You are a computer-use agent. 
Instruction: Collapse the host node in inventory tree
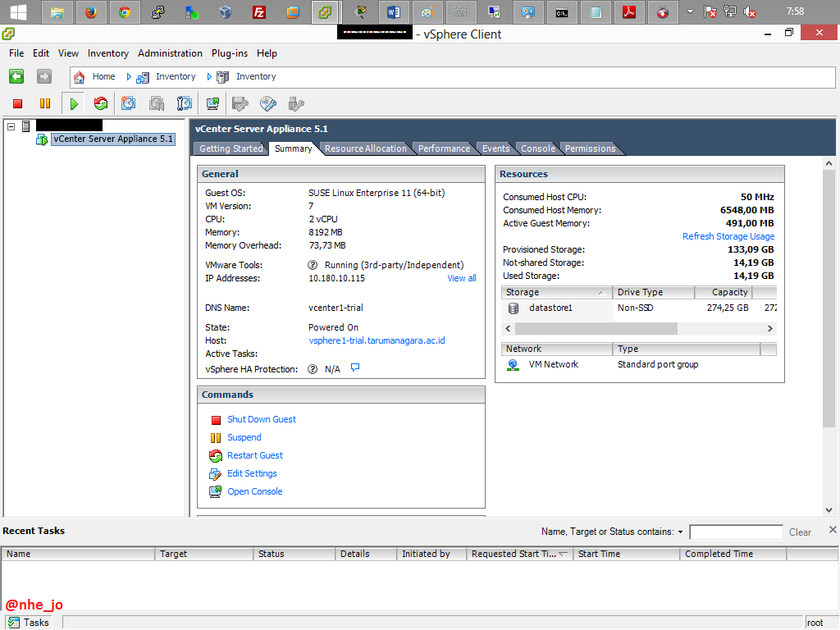(x=11, y=126)
